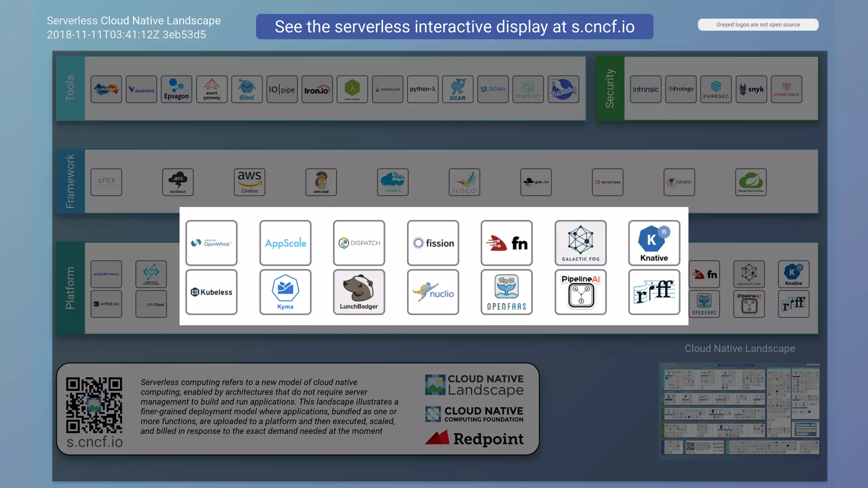Select the large OpenFaaS whale card
Screen dimensions: 868x488
click(x=506, y=292)
